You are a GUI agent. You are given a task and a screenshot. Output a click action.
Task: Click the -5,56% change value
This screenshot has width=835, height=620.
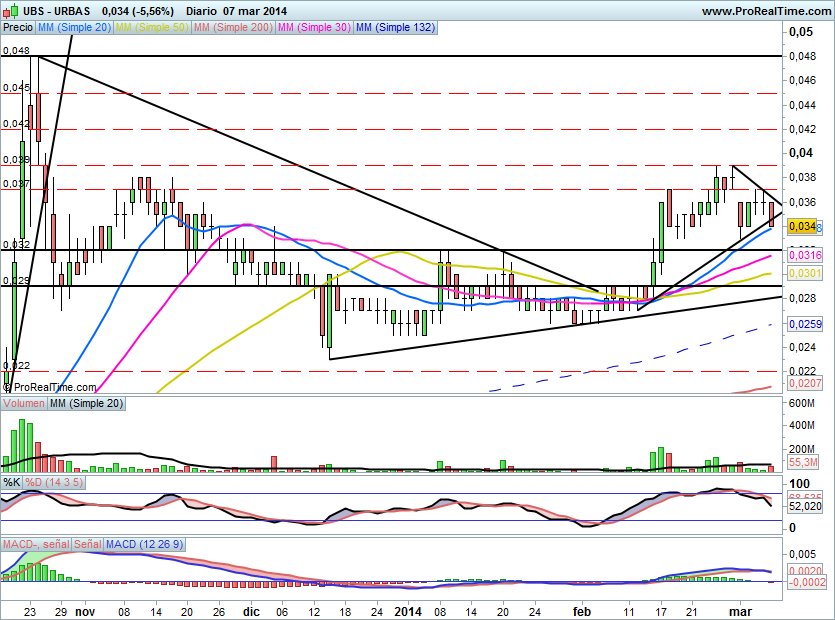click(152, 11)
